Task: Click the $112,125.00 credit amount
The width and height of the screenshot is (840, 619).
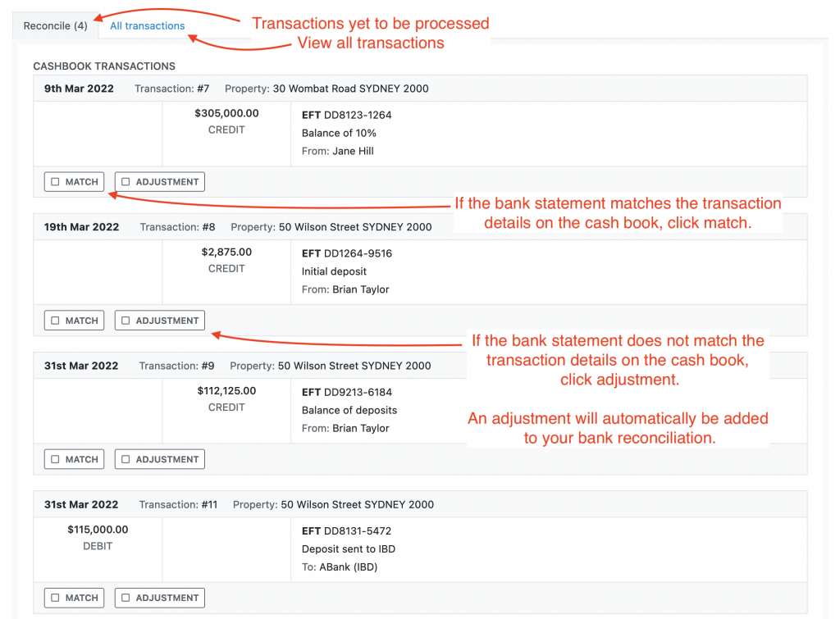Action: pyautogui.click(x=226, y=391)
